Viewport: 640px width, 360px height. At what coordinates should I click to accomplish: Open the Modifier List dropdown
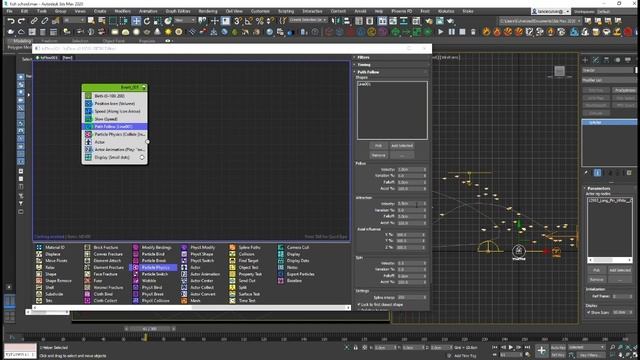609,80
